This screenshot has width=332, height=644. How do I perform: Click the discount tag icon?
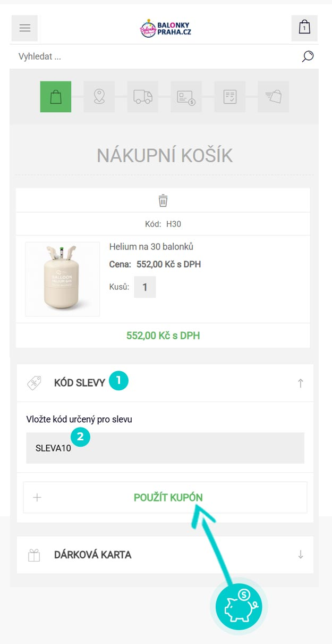coord(35,383)
